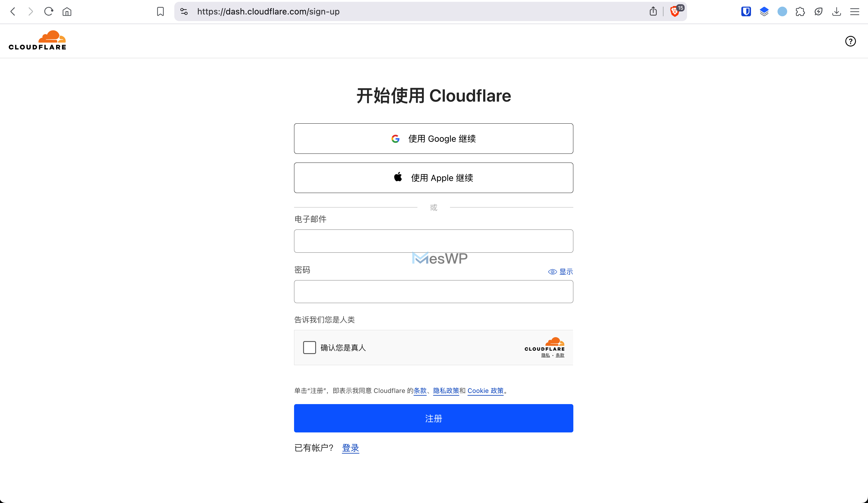Click the blue layers extension icon

(x=764, y=12)
